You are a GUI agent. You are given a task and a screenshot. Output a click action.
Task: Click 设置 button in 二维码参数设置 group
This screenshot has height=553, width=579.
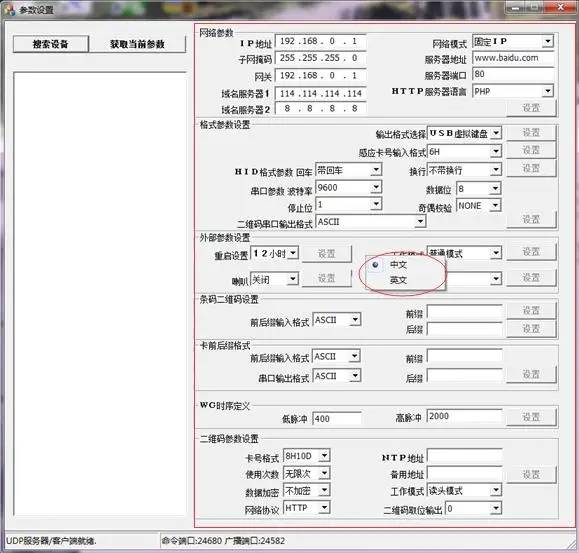point(531,474)
